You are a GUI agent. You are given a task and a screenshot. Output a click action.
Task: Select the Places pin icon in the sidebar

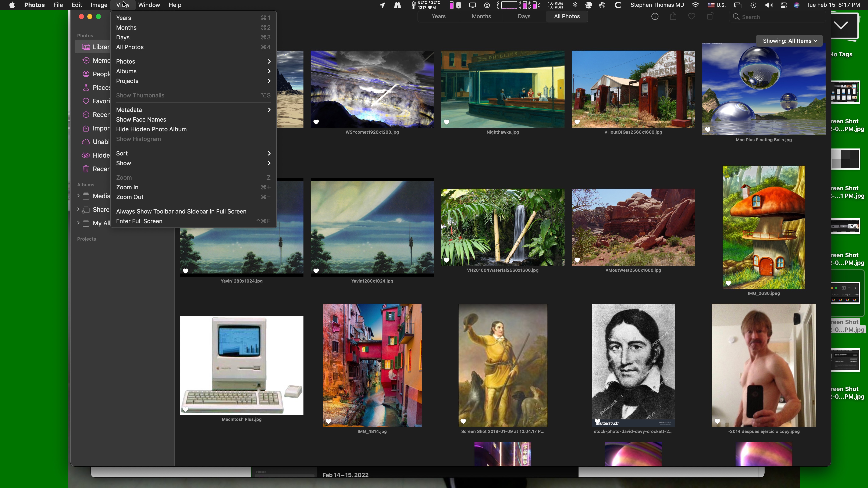pyautogui.click(x=86, y=87)
